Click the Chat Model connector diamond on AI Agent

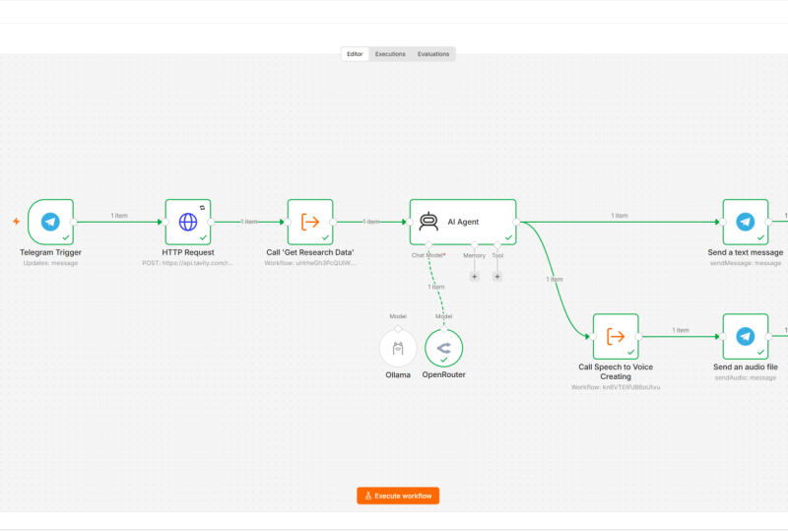coord(428,245)
